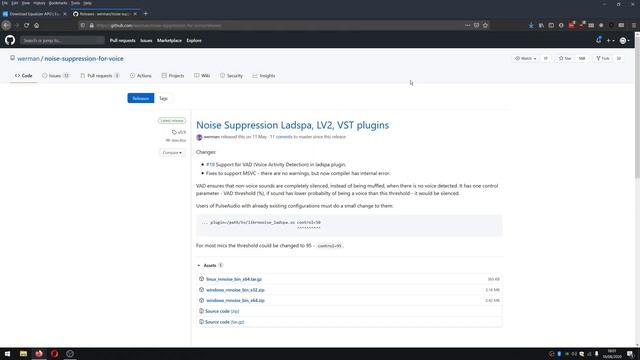Image resolution: width=640 pixels, height=360 pixels.
Task: Click the GitHub Octocat logo
Action: (x=10, y=40)
